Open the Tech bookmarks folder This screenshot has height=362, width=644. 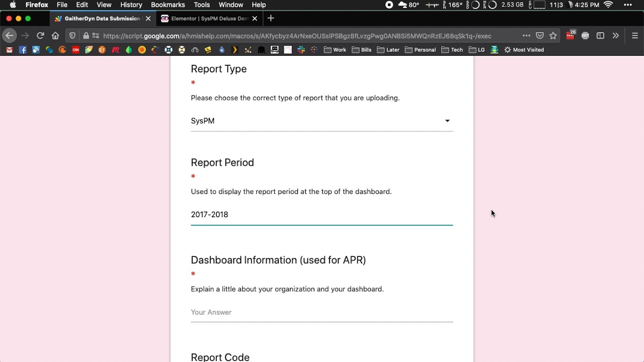coord(452,50)
